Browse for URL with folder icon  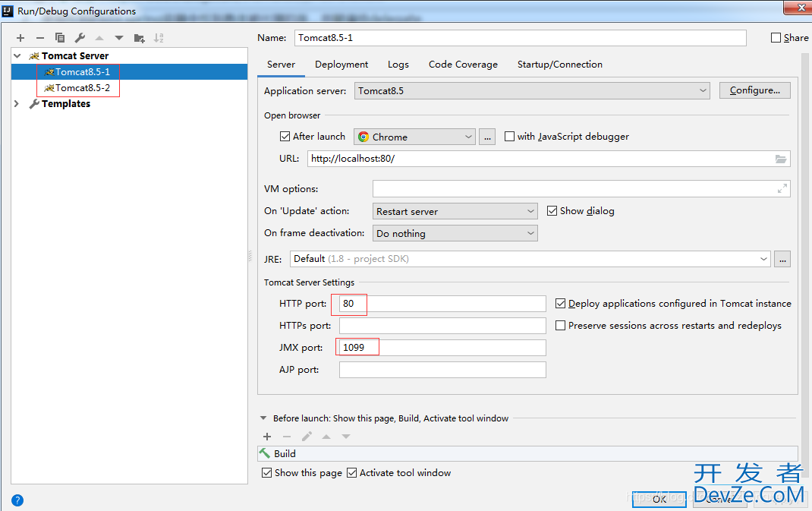click(781, 159)
